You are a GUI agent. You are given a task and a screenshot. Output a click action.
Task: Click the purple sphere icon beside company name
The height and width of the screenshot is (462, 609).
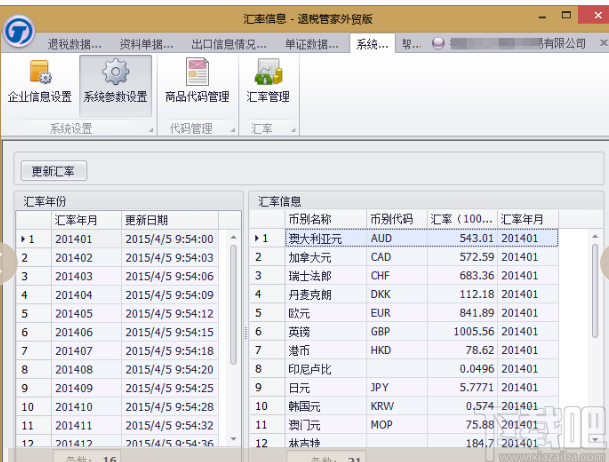(x=438, y=43)
